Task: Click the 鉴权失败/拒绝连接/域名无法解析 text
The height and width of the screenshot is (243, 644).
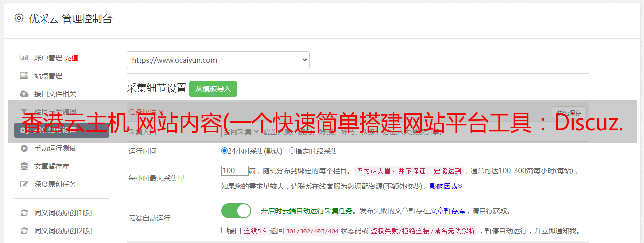Action: click(x=423, y=231)
